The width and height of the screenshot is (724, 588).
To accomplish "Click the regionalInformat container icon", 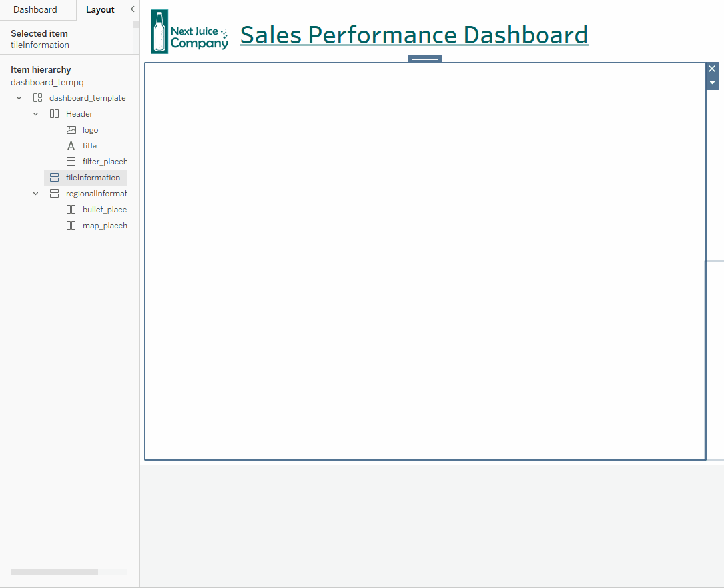I will coord(53,193).
